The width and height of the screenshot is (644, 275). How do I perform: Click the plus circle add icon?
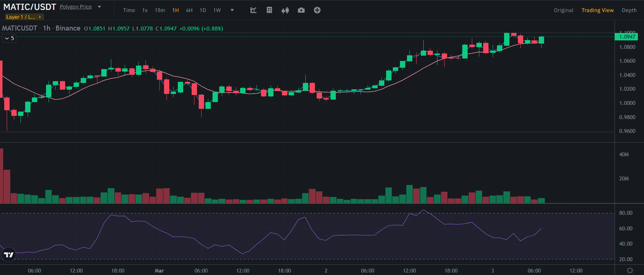(x=317, y=10)
